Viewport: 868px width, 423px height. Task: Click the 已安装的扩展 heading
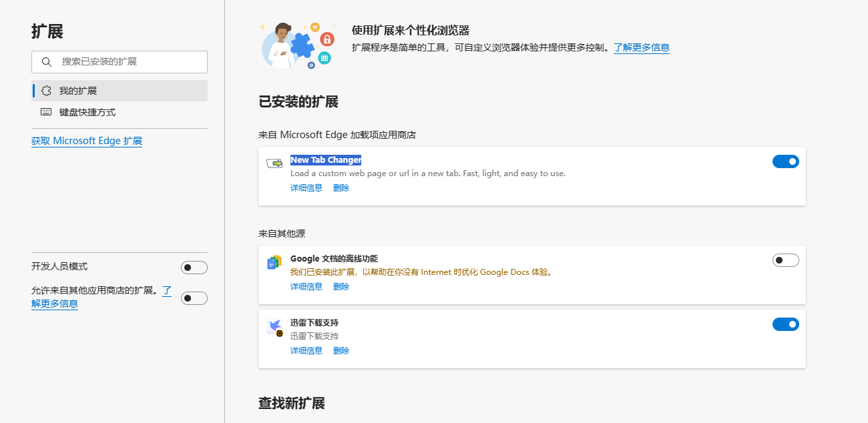click(298, 102)
